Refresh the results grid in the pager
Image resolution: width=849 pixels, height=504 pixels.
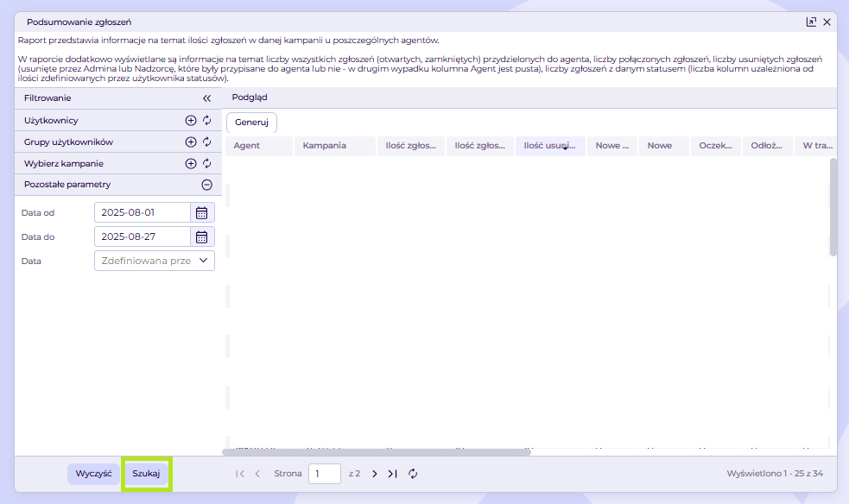(x=413, y=474)
